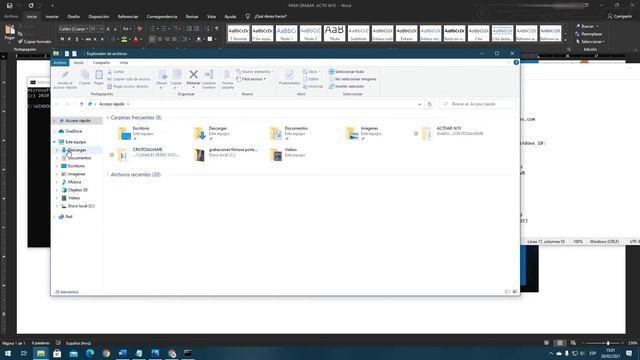Click Word font color red A button
Screen dimensions: 640x360
(136, 39)
